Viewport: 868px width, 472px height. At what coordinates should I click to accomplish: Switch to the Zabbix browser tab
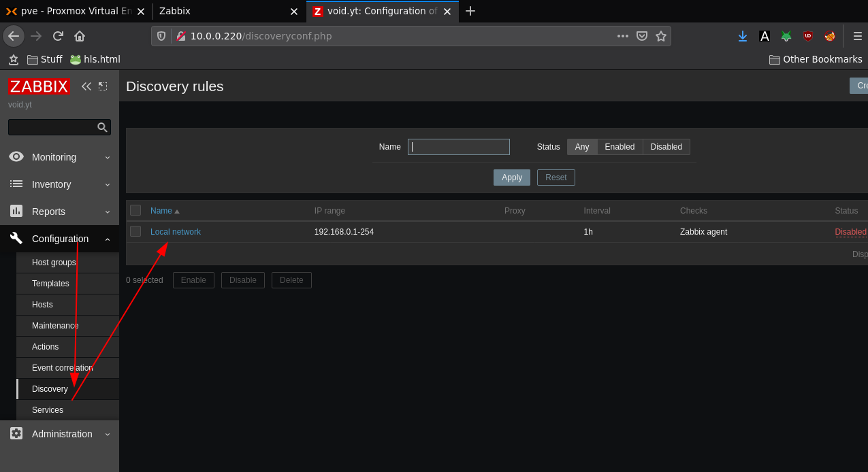pos(228,11)
